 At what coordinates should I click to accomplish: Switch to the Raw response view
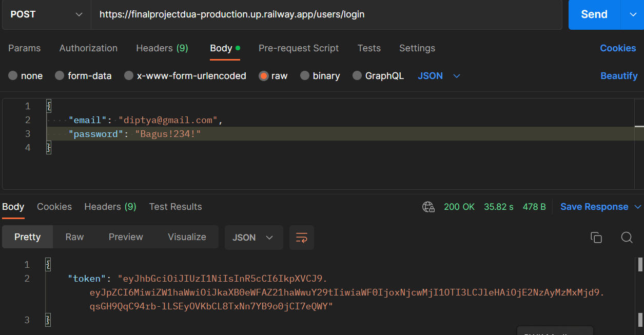click(x=74, y=237)
